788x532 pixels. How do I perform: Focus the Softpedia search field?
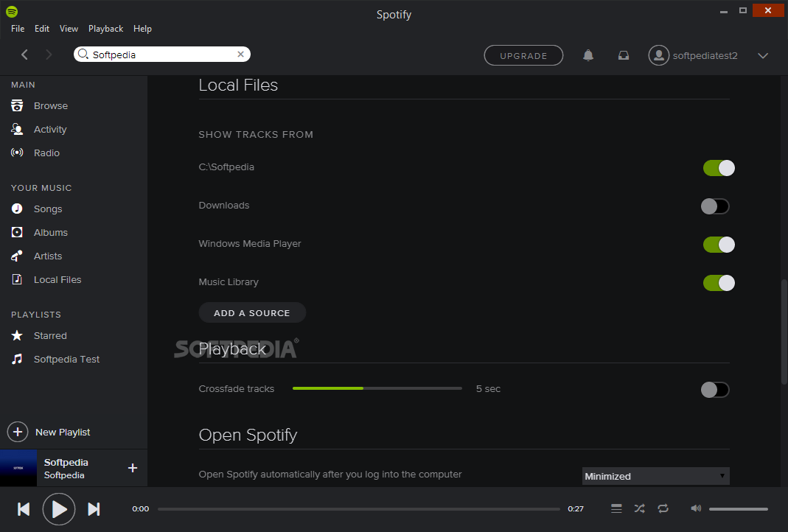coord(162,55)
